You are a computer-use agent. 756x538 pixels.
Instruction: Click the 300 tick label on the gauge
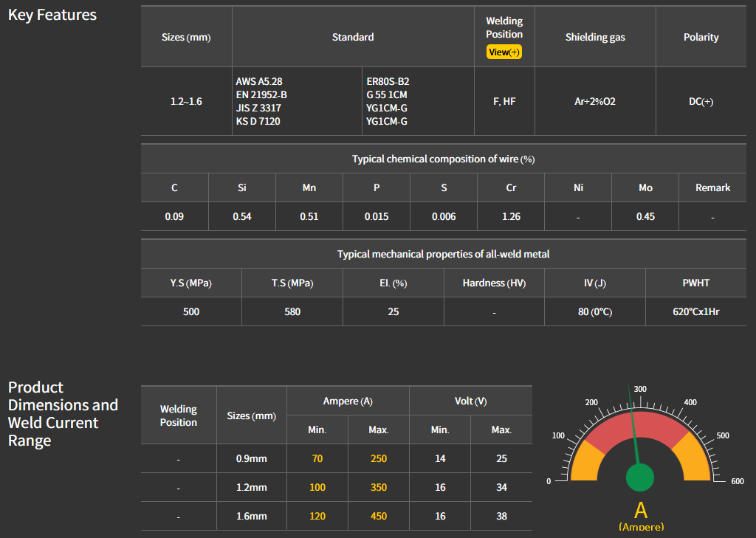640,389
